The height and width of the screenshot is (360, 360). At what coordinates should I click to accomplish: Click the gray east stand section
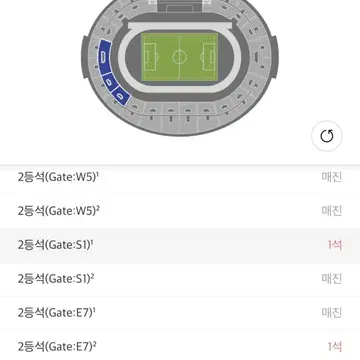pos(256,57)
